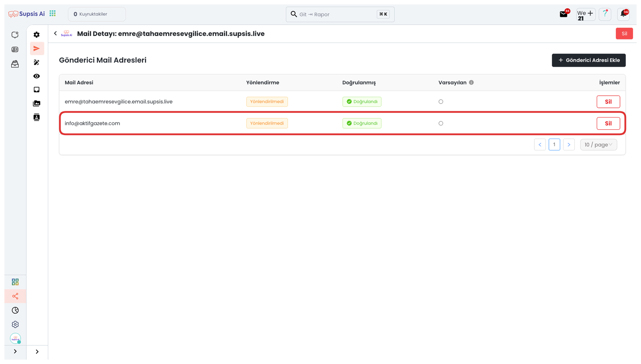Open the mail envelope icon in header

click(x=563, y=14)
